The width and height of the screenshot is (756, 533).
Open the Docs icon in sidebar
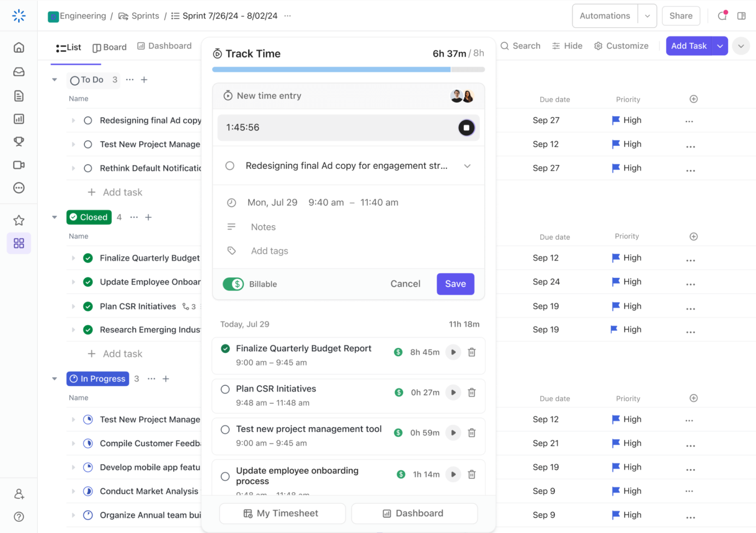(x=18, y=96)
